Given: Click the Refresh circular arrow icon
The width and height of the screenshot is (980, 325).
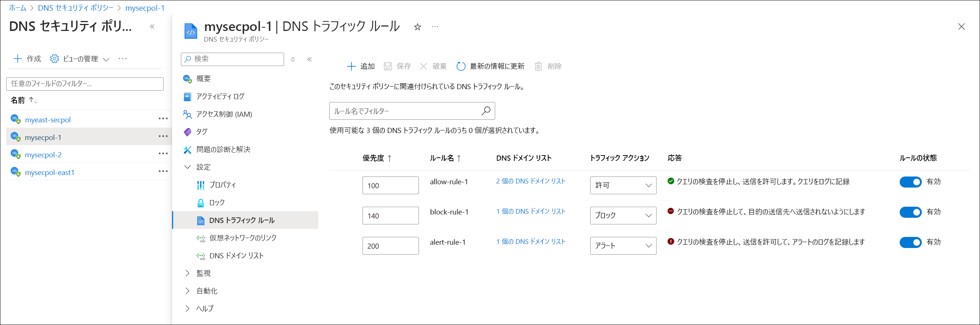Looking at the screenshot, I should (461, 66).
